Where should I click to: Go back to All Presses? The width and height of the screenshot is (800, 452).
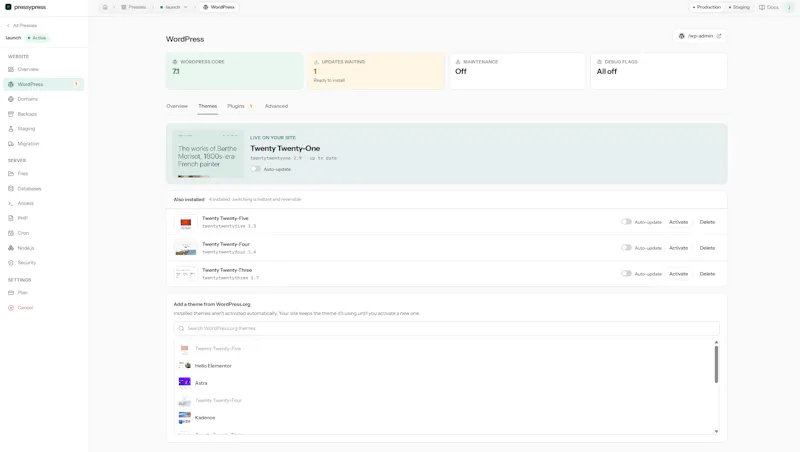[x=21, y=26]
